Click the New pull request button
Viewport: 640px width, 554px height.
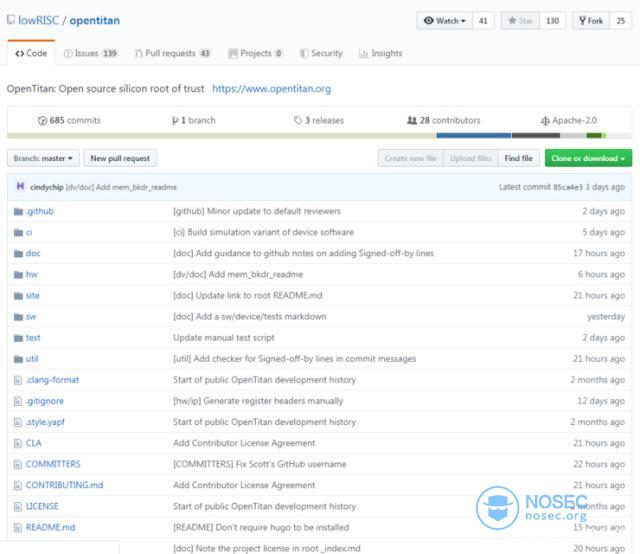[120, 158]
